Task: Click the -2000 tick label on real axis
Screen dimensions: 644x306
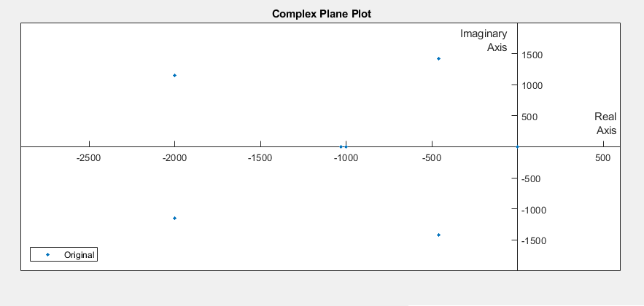Action: click(174, 158)
